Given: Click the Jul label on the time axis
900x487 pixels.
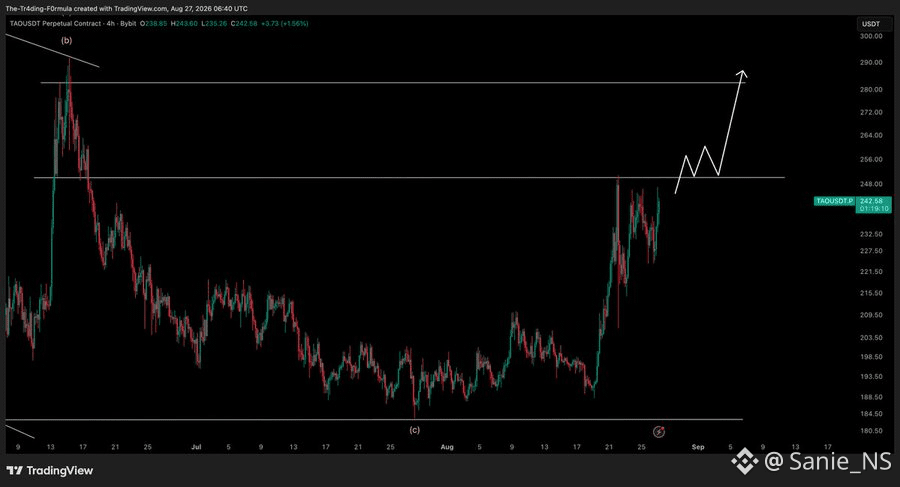Looking at the screenshot, I should (196, 447).
